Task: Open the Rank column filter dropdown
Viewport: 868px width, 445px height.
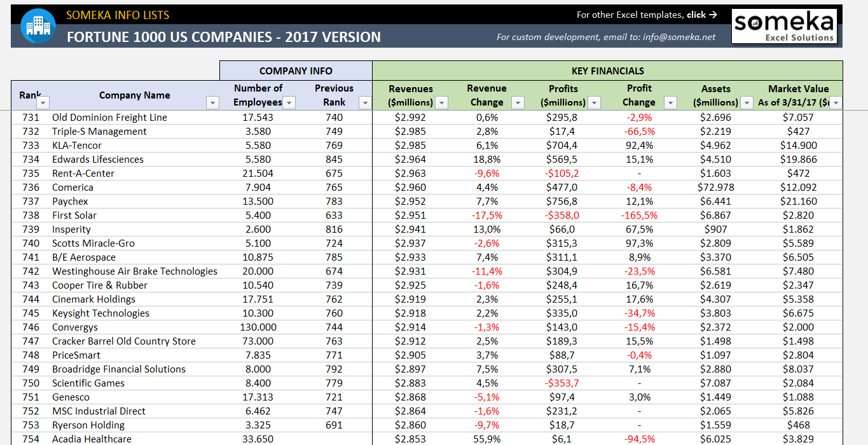Action: 43,102
